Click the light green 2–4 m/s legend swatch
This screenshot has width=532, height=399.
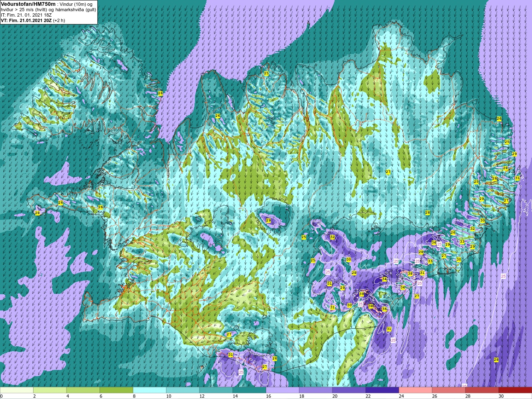50,390
